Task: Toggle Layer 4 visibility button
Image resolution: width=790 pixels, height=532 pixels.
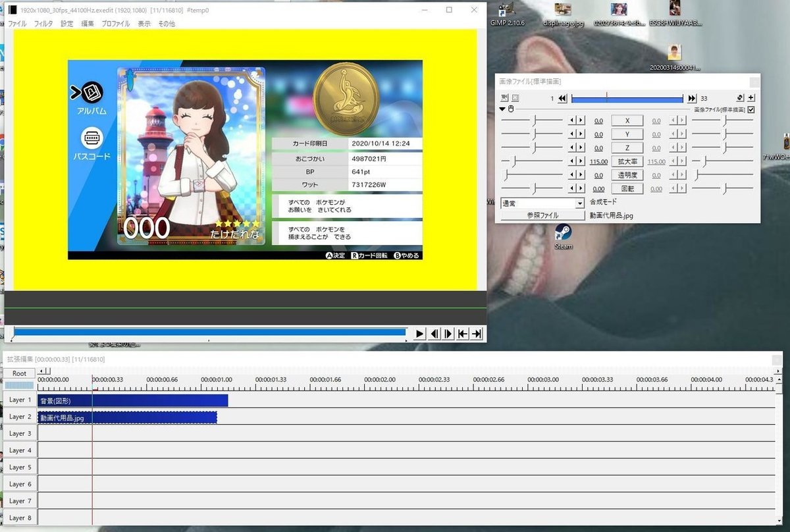Action: (20, 450)
